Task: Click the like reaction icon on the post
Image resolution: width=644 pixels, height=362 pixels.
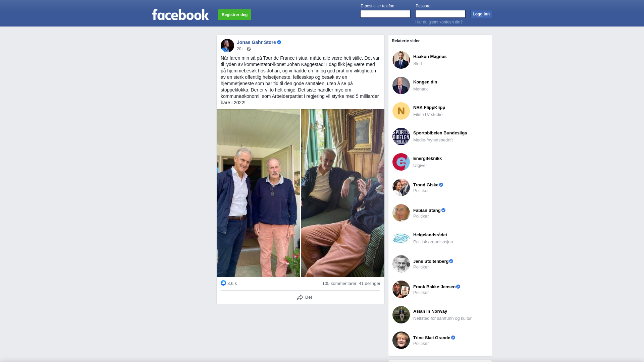Action: click(223, 283)
